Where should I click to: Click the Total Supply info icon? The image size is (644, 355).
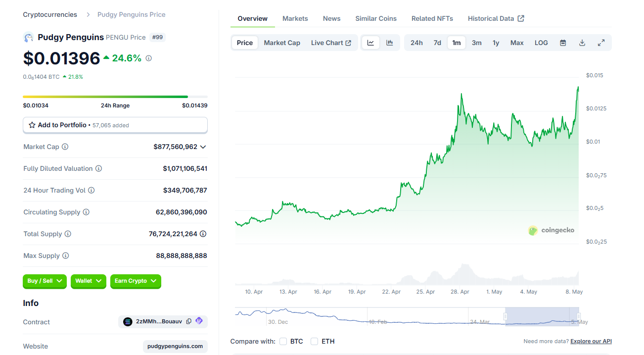68,234
